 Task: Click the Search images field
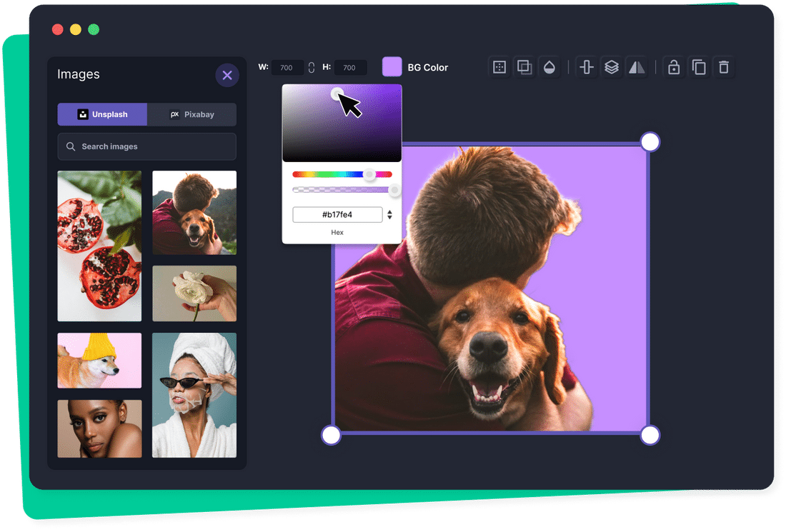[146, 146]
